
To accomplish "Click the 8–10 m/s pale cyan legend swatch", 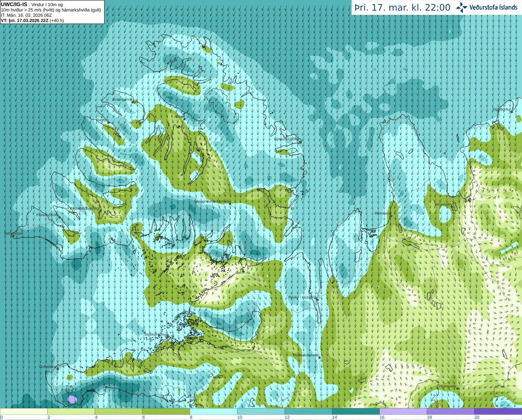I will coord(213,411).
